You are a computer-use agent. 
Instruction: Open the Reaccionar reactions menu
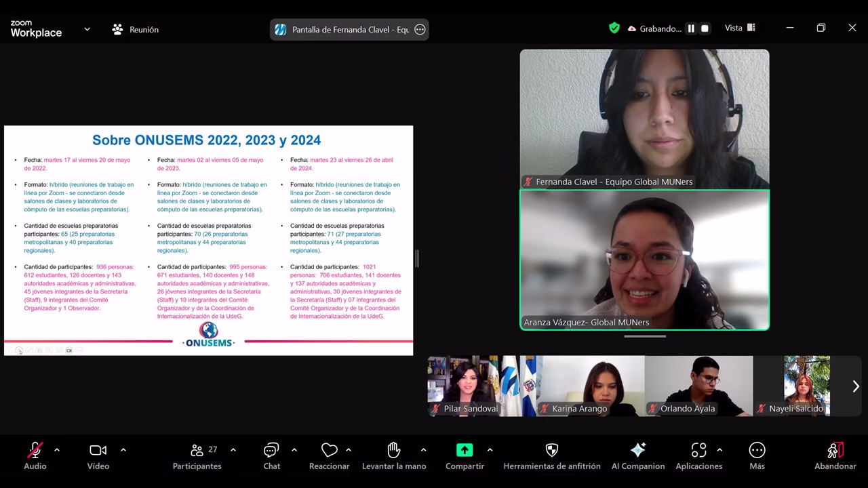tap(329, 456)
